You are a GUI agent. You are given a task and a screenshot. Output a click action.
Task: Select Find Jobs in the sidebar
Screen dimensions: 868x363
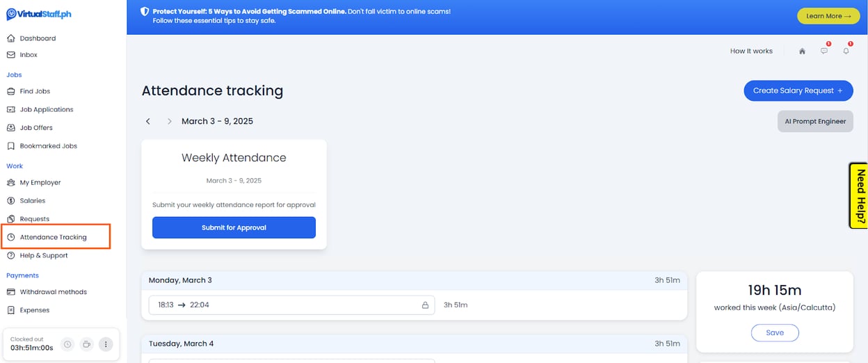(35, 91)
